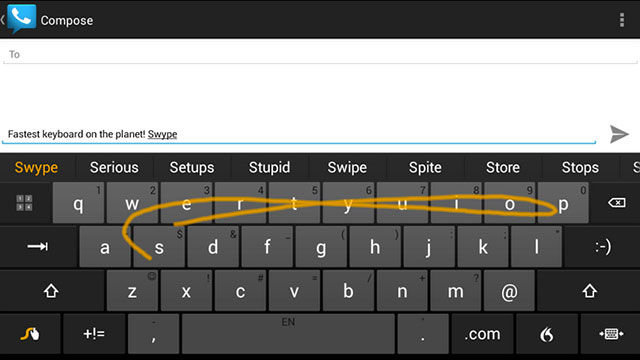Tap the backspace delete key

[616, 203]
